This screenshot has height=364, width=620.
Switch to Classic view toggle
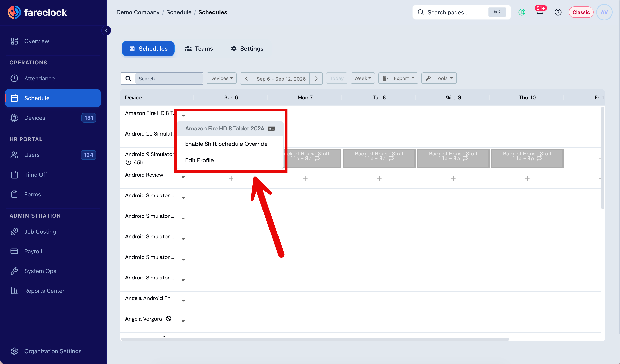[581, 12]
